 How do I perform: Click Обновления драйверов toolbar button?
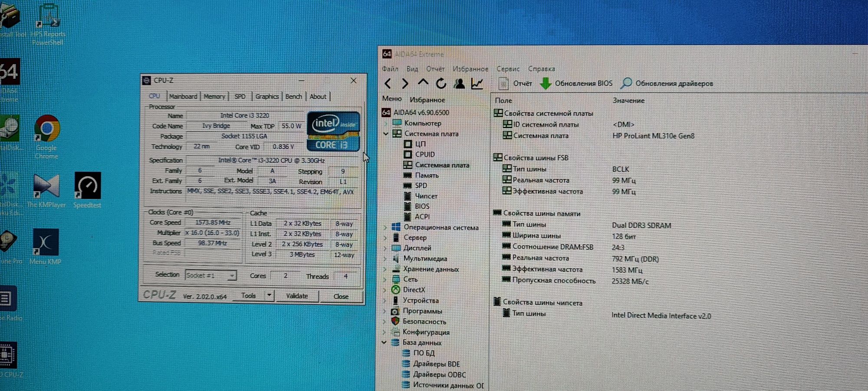[667, 83]
